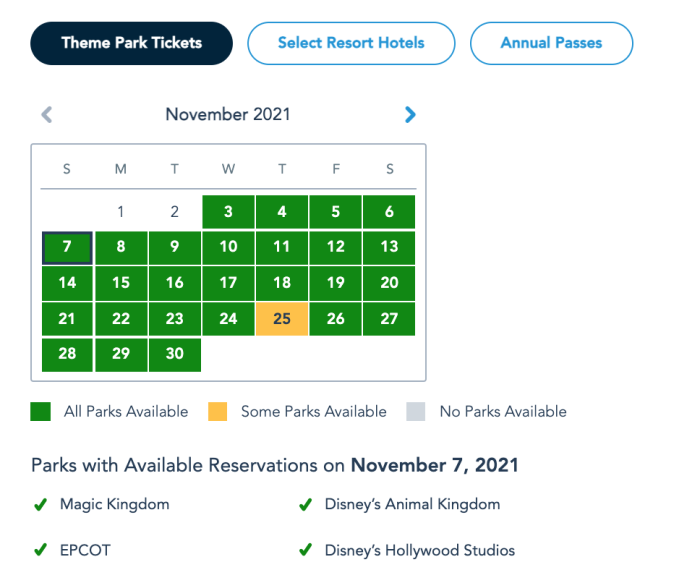Click gray No Parks Available legend swatch
Screen dimensions: 700x583
pyautogui.click(x=416, y=412)
